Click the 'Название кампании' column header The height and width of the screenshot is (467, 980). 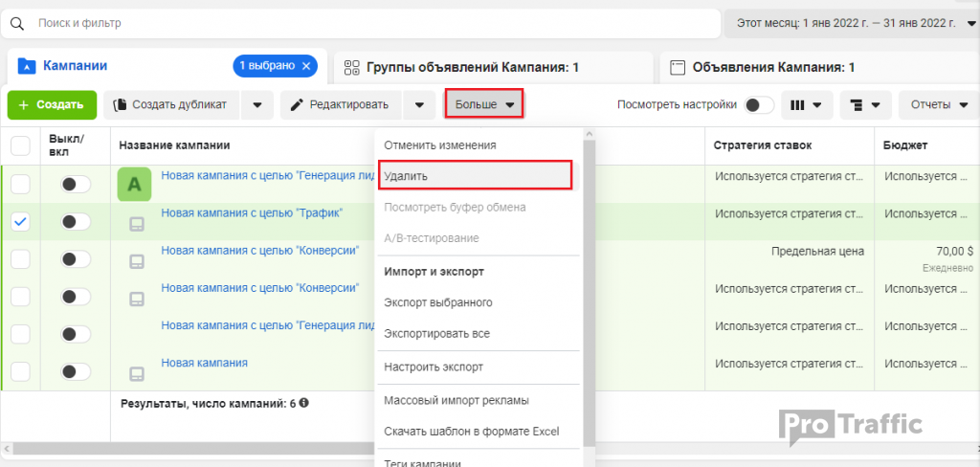(174, 145)
